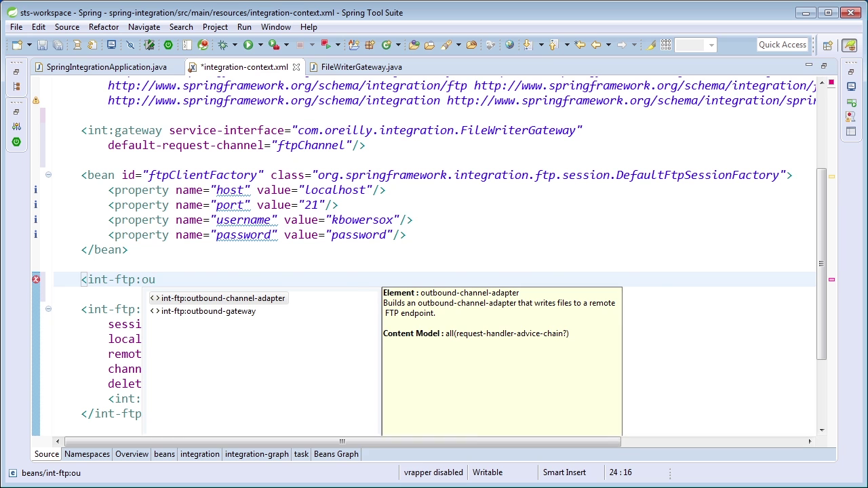Open the Refactor menu
This screenshot has width=868, height=488.
(104, 27)
